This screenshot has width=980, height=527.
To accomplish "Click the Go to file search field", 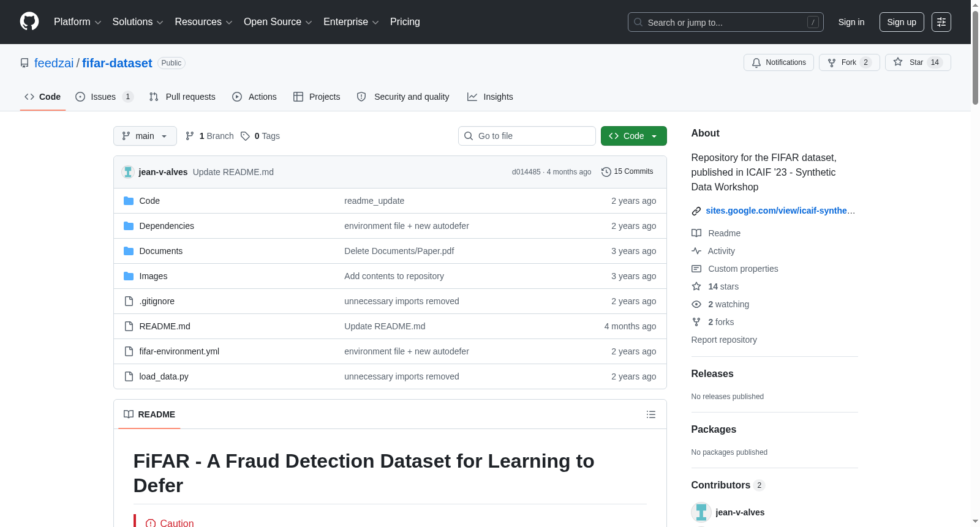I will (527, 136).
